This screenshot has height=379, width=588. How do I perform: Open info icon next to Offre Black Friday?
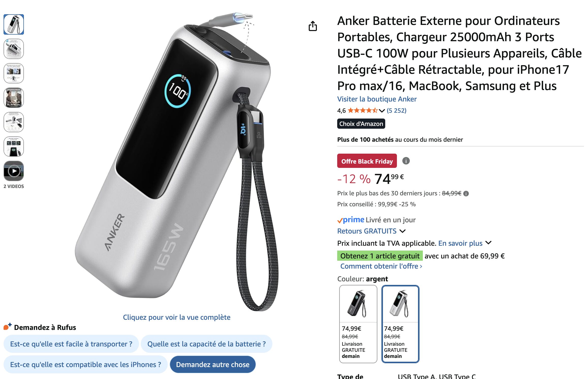click(x=406, y=161)
